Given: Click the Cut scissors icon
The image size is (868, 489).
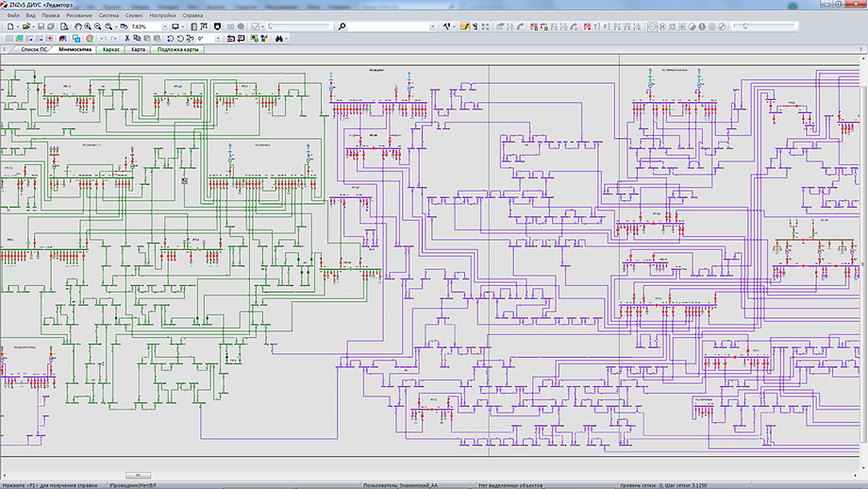Looking at the screenshot, I should (x=126, y=39).
